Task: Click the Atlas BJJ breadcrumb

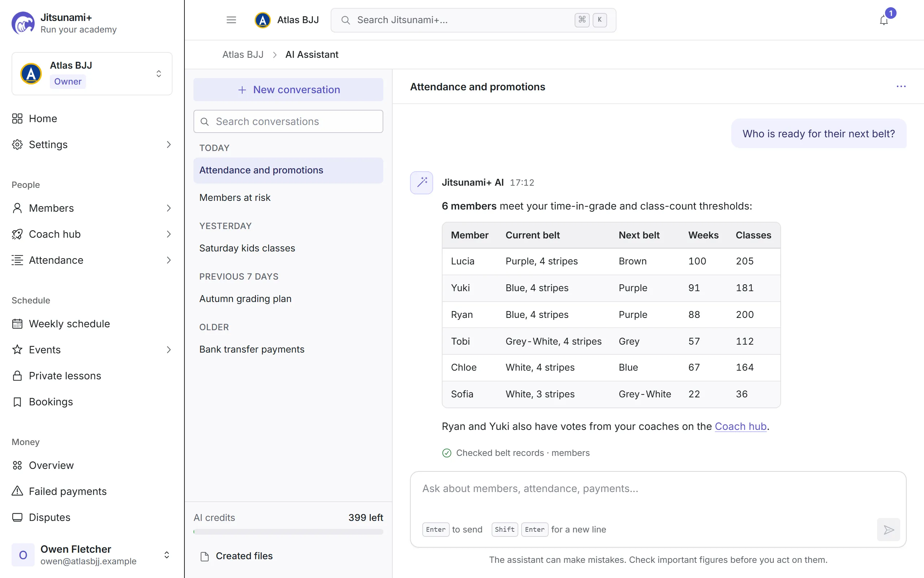Action: [x=243, y=55]
